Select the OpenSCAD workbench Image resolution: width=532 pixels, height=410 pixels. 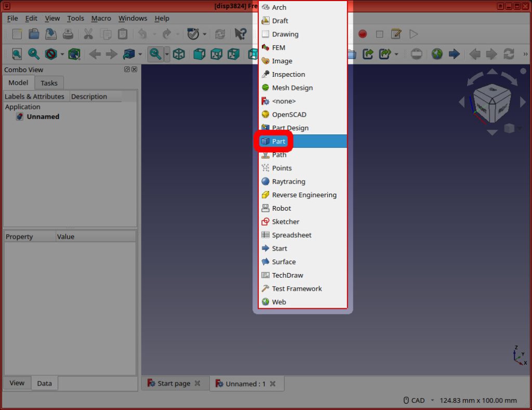[288, 114]
